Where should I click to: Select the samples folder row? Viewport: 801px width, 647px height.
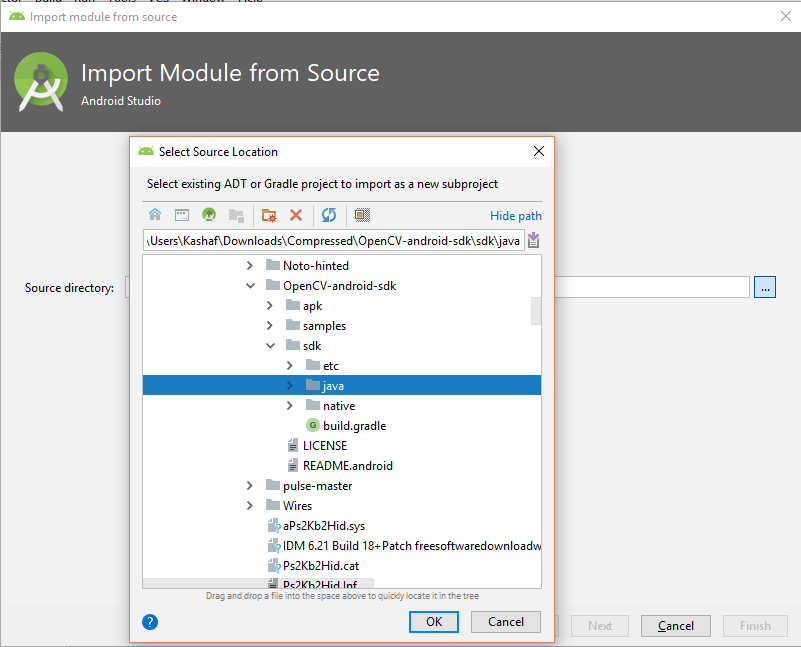point(342,325)
